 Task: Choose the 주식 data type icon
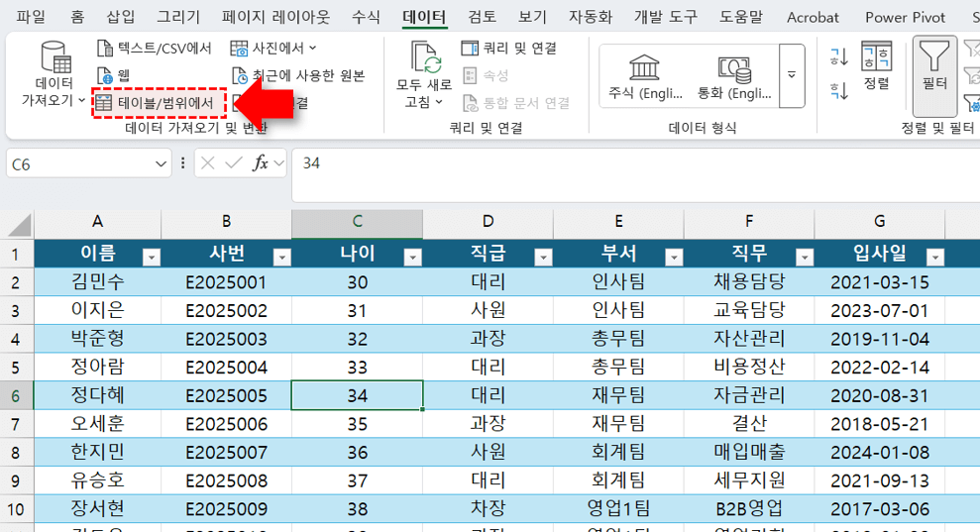(x=645, y=68)
